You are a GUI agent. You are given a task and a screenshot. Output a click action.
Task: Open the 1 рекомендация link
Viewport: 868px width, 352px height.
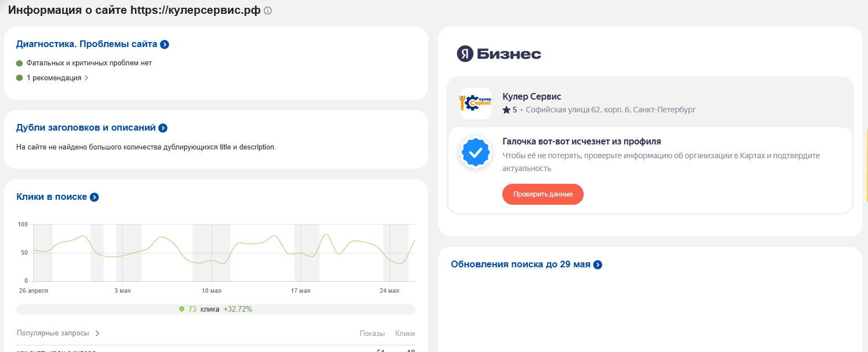[x=54, y=78]
